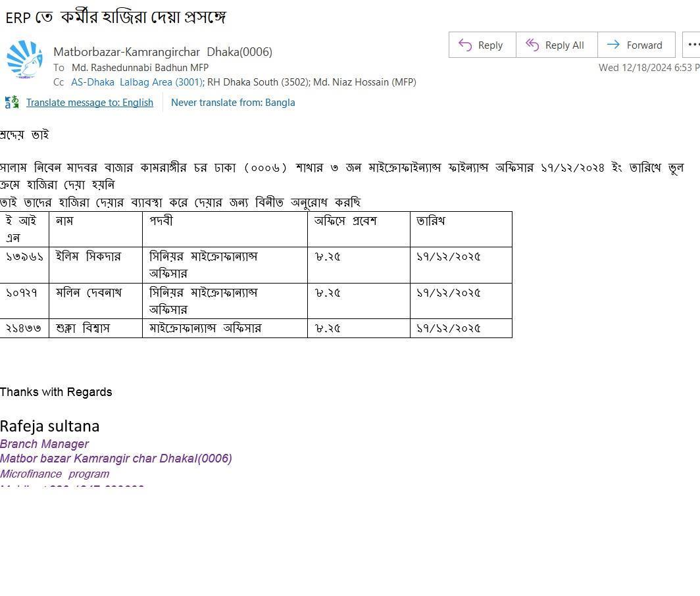Click the পদবী column header
The image size is (700, 596).
pos(225,229)
